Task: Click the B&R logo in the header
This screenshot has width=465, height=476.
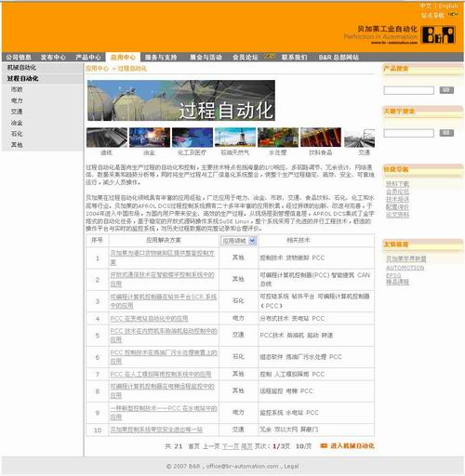Action: point(438,34)
